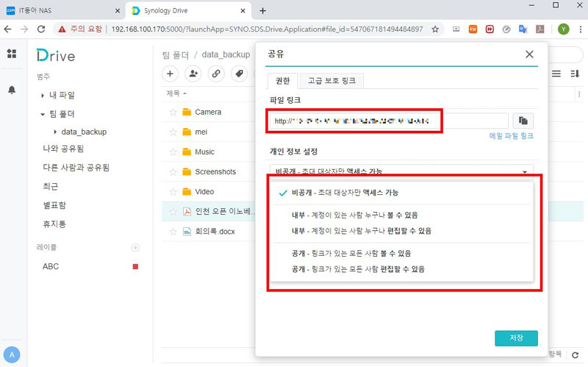Click the copy link icon beside file link

523,121
